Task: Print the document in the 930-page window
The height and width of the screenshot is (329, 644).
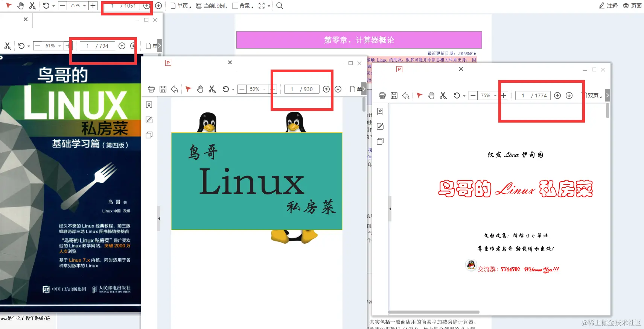Action: 151,89
